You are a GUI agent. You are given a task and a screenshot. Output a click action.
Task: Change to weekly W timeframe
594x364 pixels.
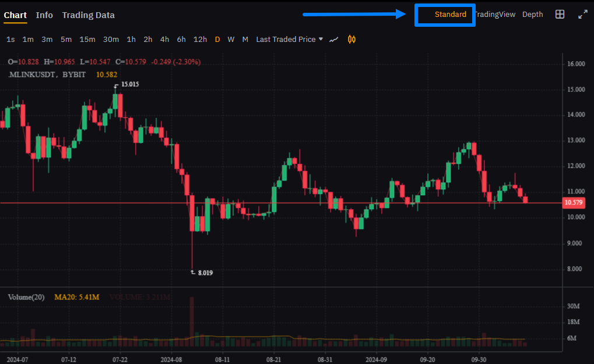(231, 40)
